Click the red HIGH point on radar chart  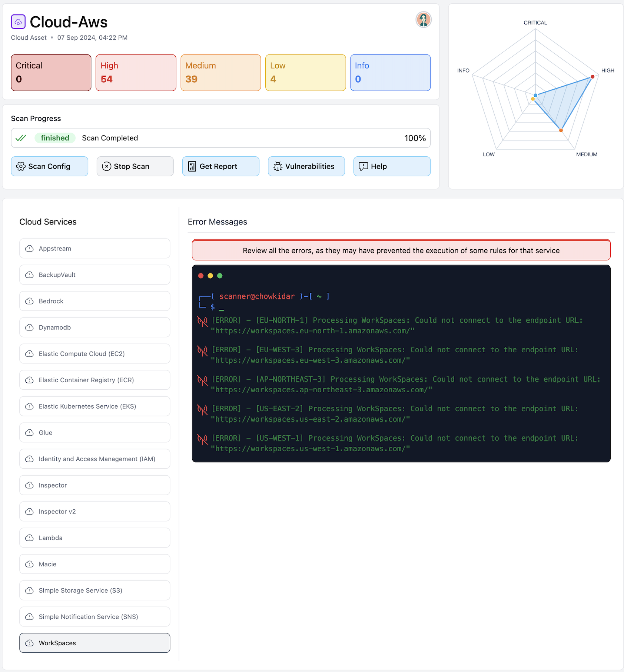[x=593, y=77]
